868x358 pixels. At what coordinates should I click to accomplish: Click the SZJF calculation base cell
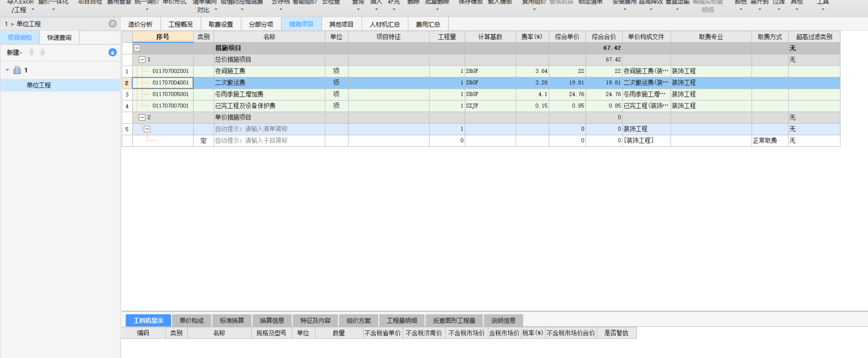491,106
